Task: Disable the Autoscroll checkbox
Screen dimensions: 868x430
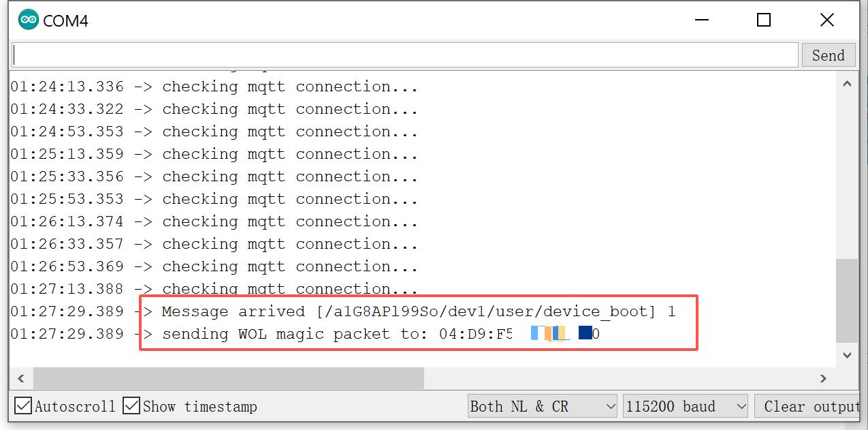Action: 22,405
